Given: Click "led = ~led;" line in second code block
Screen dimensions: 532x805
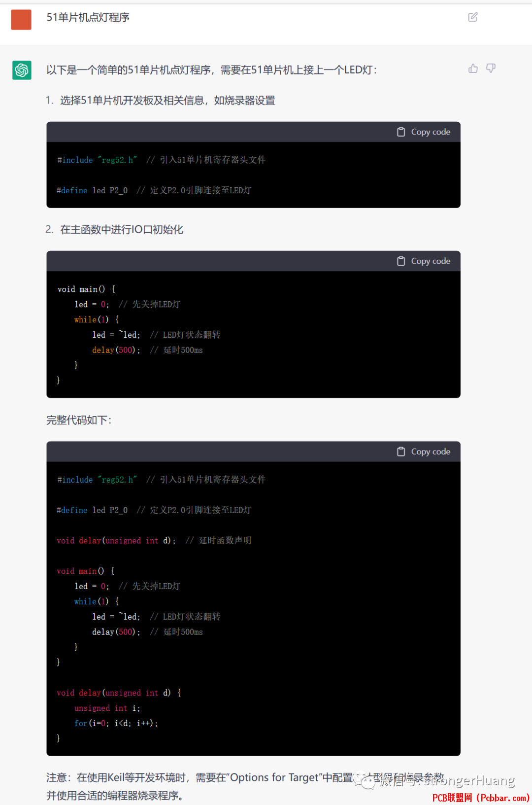Looking at the screenshot, I should click(x=156, y=335).
